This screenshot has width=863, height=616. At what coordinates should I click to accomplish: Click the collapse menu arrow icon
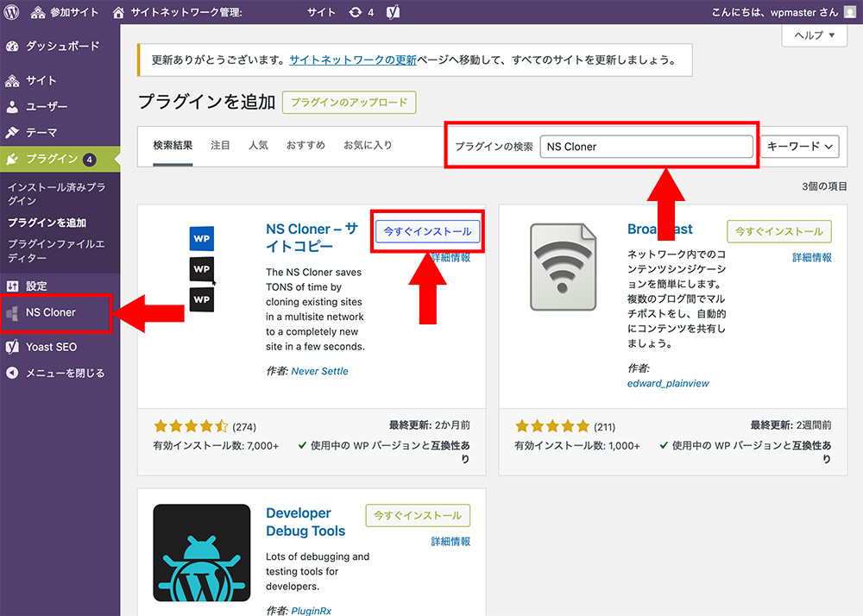12,373
